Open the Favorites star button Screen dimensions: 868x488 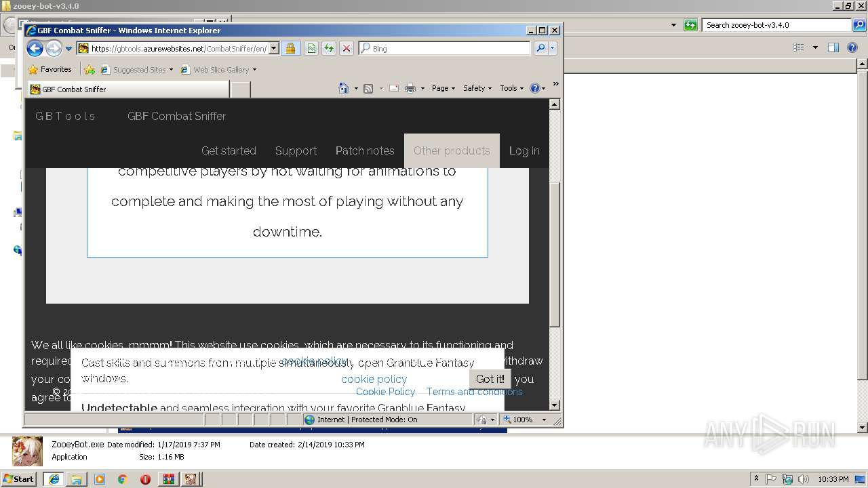[50, 69]
